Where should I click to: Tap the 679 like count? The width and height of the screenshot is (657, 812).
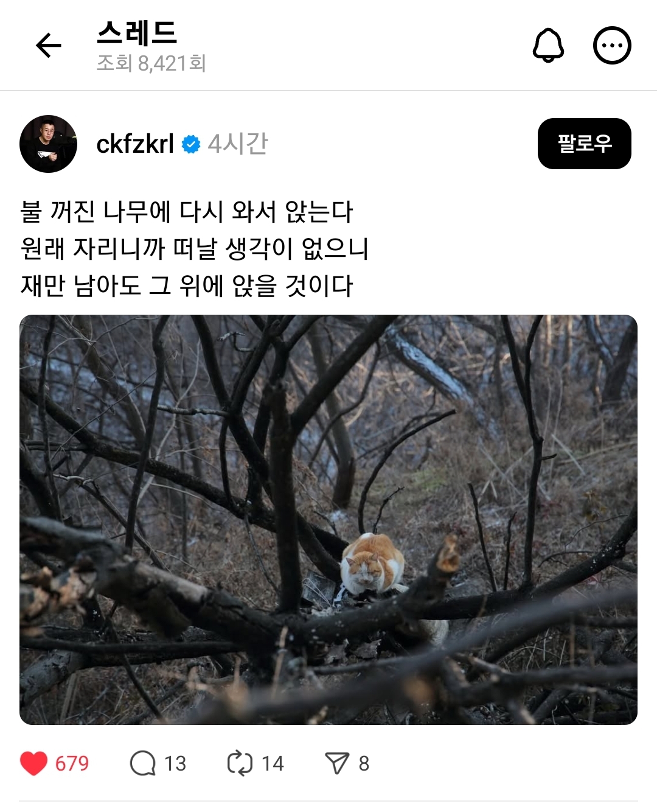[72, 763]
